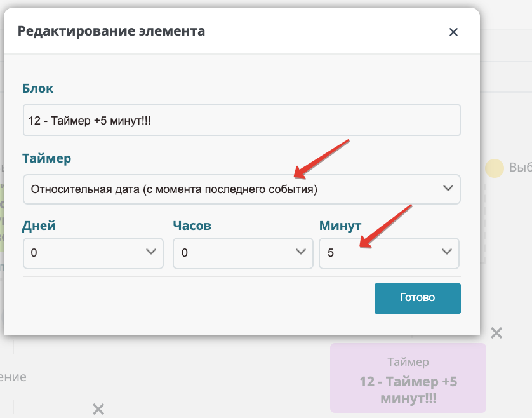
Task: Click the chevron arrow in Часов select
Action: (x=301, y=252)
